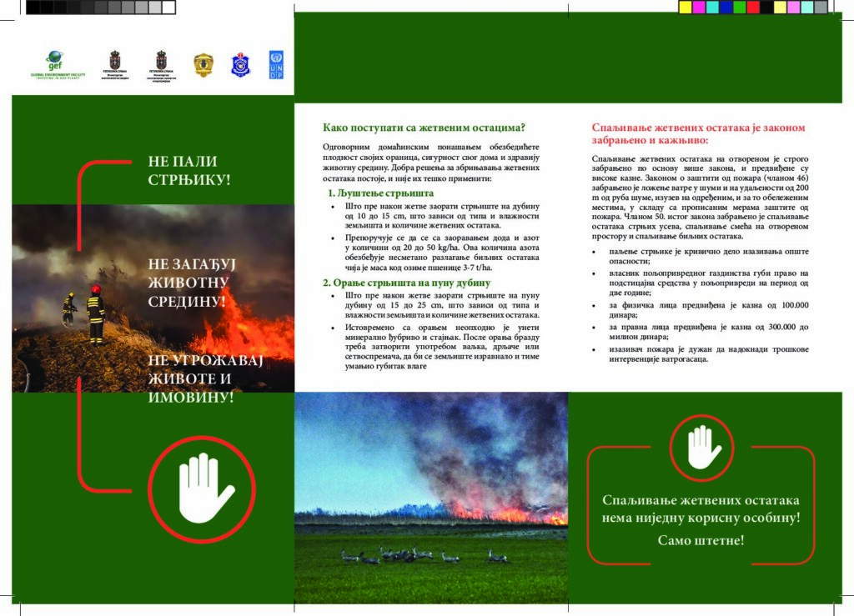Pick the yellow swatch in the color bar

coord(686,7)
